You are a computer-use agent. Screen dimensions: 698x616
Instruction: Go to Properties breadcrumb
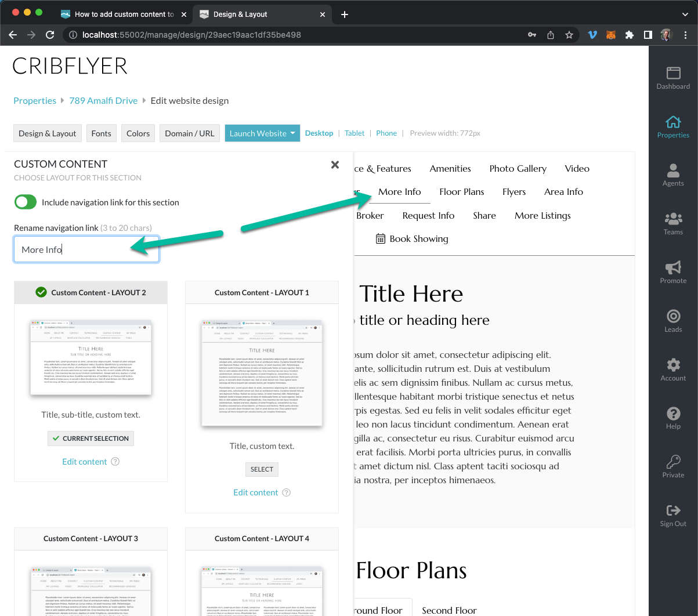pyautogui.click(x=35, y=101)
